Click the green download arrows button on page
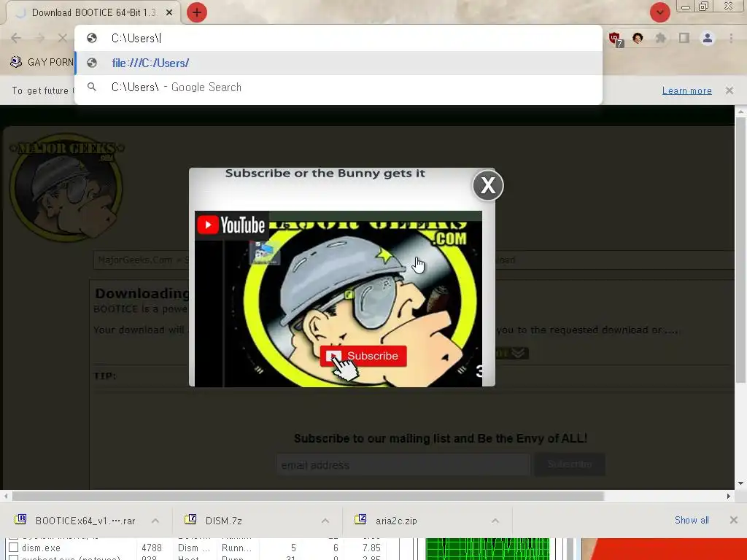The image size is (747, 560). [x=512, y=353]
